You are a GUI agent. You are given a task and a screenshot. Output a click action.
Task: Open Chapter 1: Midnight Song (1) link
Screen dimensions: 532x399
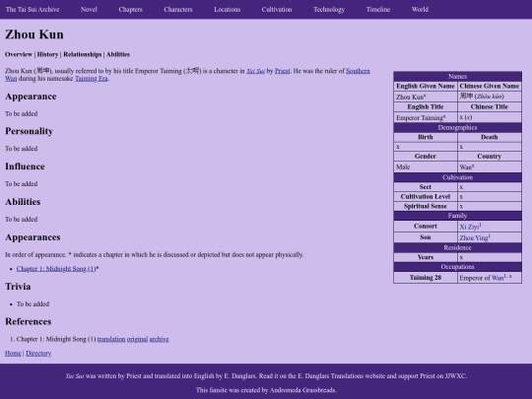[x=56, y=269]
